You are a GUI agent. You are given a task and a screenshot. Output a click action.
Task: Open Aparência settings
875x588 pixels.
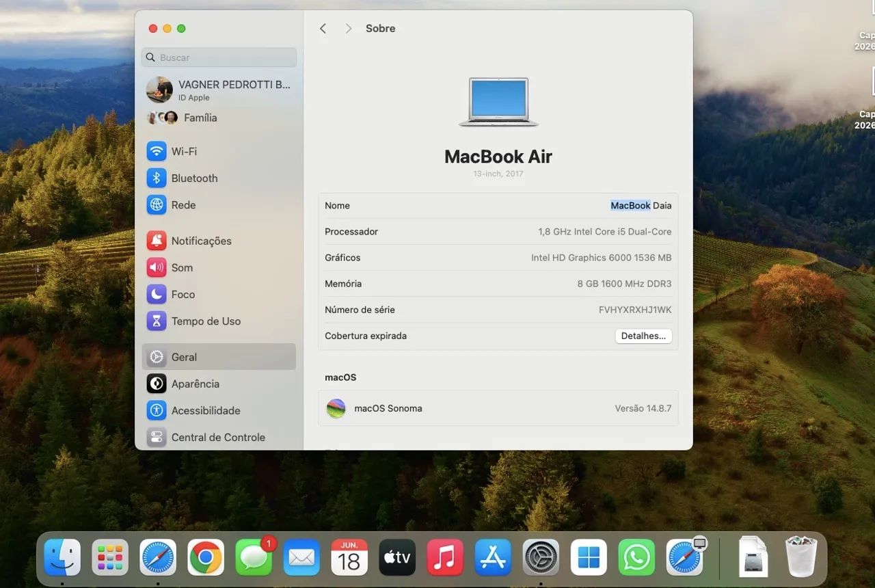coord(219,384)
